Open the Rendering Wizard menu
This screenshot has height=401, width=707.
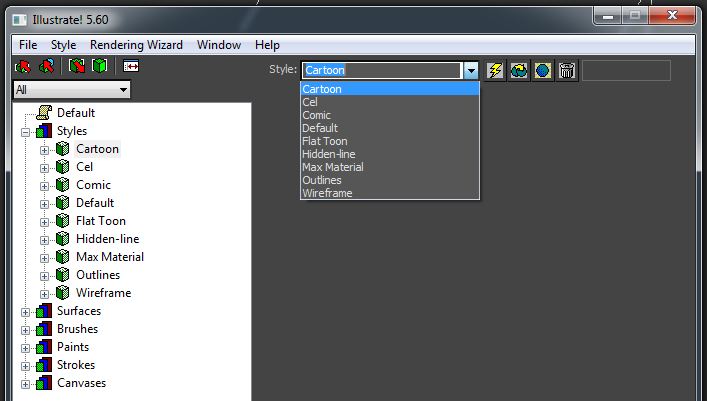click(136, 45)
